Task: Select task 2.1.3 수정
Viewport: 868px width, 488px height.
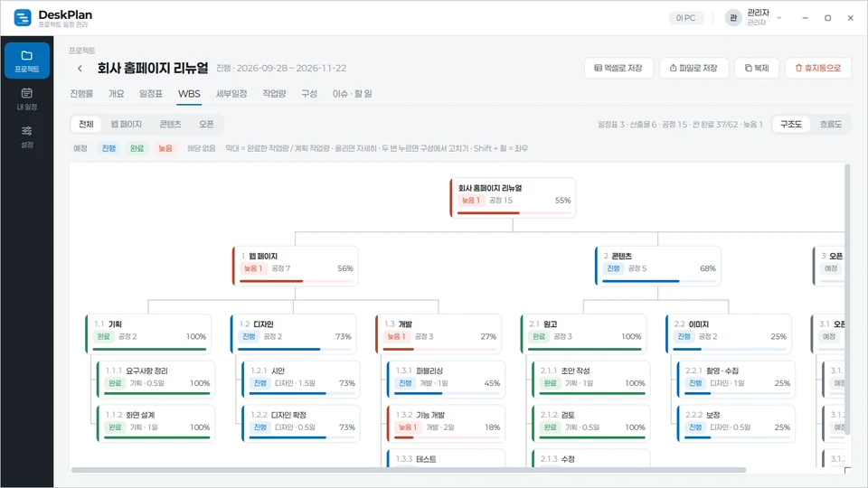Action: 590,458
